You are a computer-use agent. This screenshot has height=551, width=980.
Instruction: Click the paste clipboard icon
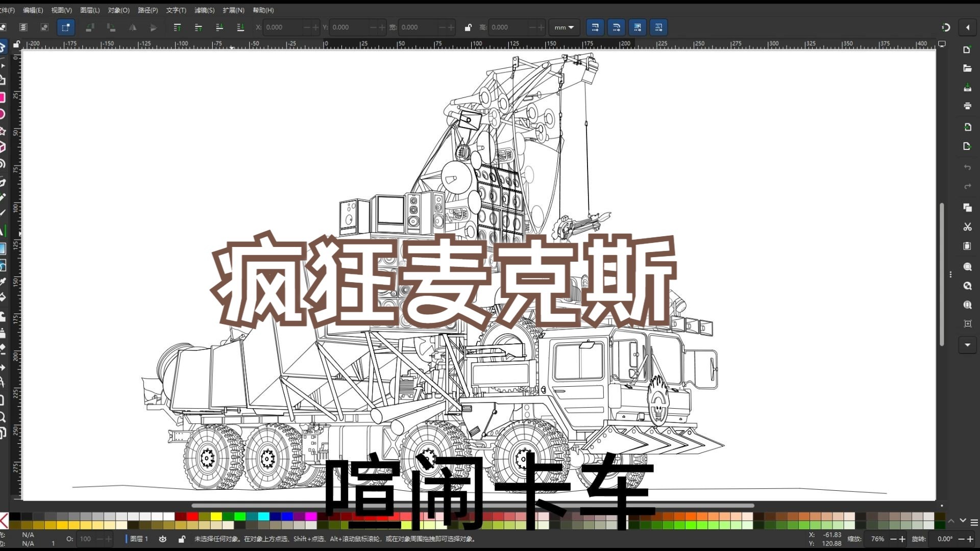pyautogui.click(x=967, y=246)
